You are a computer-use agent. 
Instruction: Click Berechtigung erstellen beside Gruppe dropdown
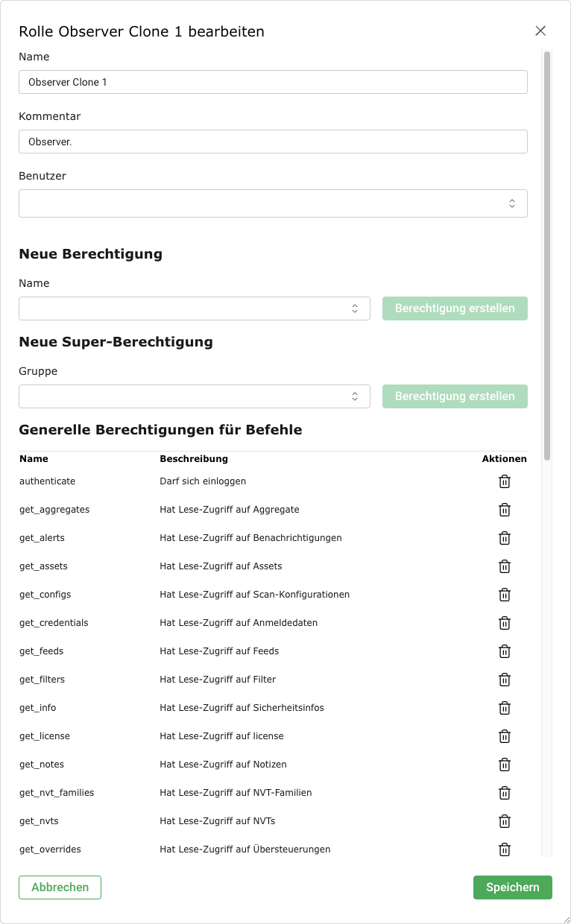click(455, 396)
